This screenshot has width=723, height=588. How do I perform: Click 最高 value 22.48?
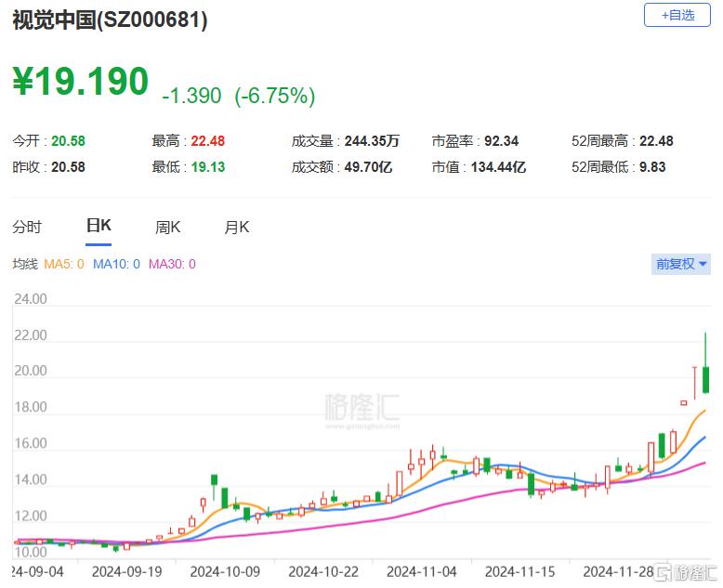coord(208,141)
